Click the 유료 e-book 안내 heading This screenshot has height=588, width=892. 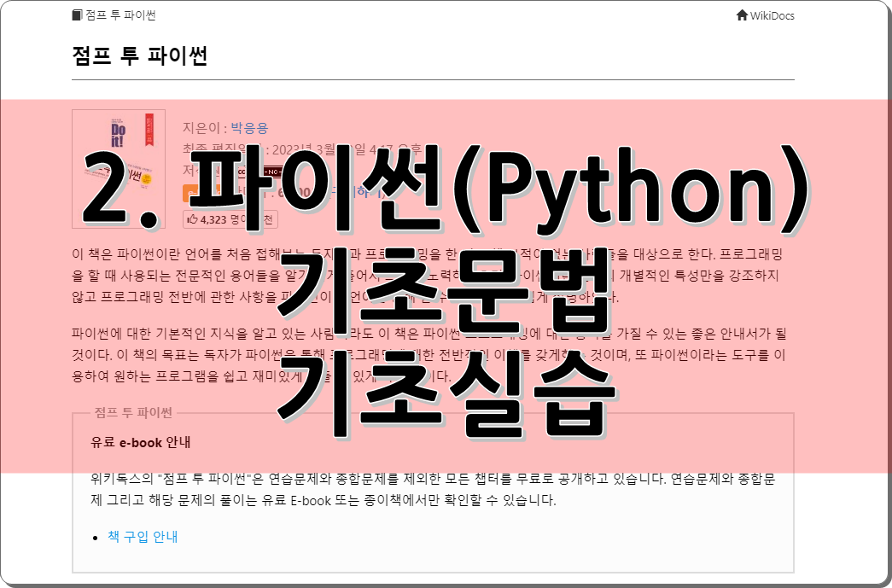point(140,442)
